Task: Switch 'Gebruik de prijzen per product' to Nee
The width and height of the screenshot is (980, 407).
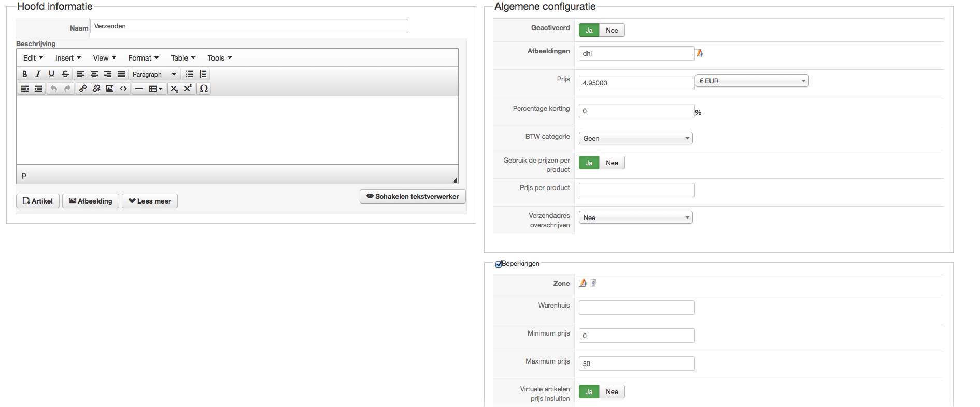Action: tap(612, 163)
